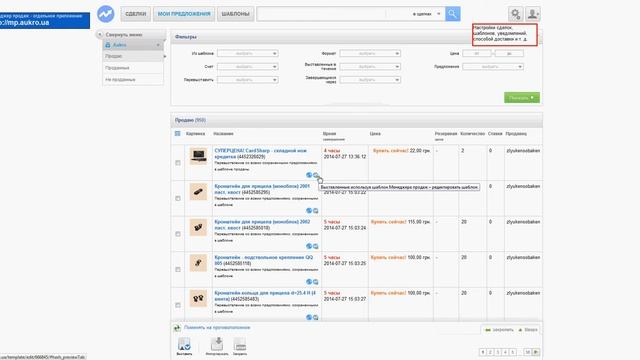
Task: Check the Кронштейн моноблок 2002 row checkbox
Action: click(x=178, y=234)
